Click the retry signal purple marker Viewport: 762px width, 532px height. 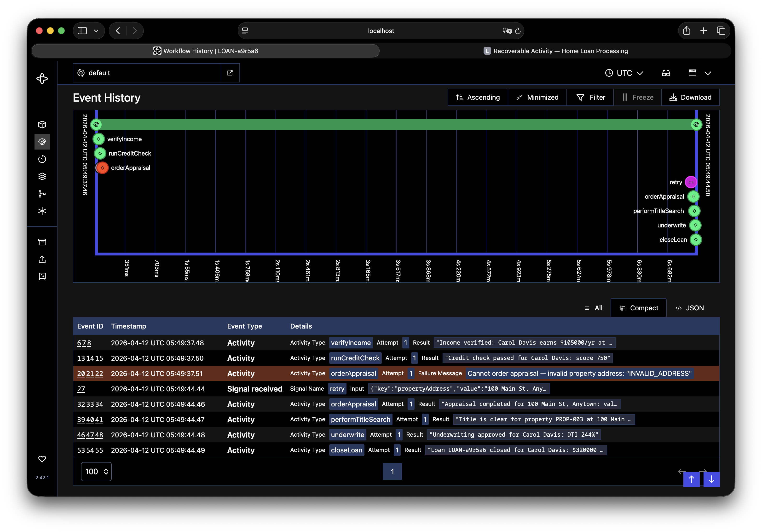click(x=691, y=182)
